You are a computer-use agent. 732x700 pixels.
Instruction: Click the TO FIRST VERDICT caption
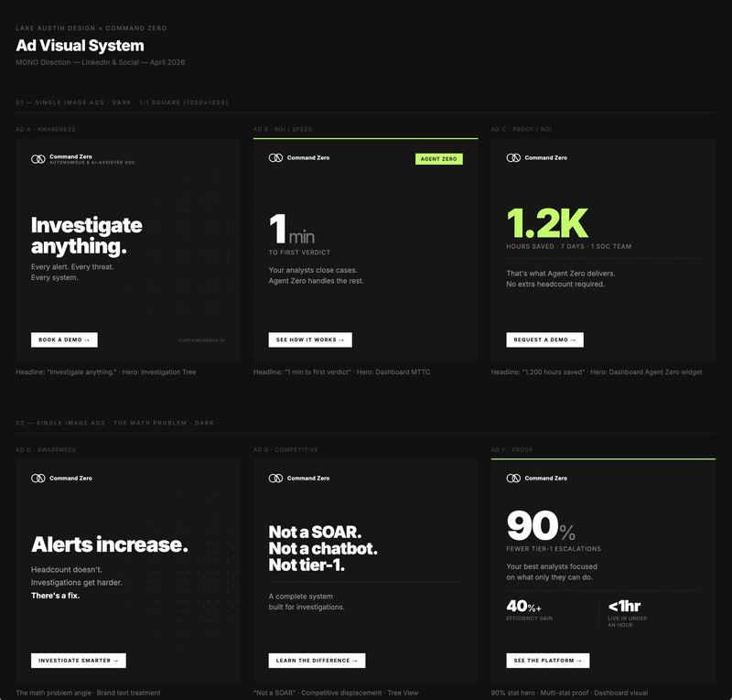tap(300, 253)
